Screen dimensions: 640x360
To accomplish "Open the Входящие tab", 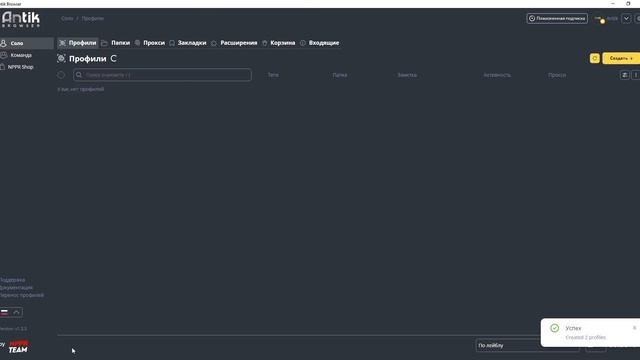I will coord(319,43).
